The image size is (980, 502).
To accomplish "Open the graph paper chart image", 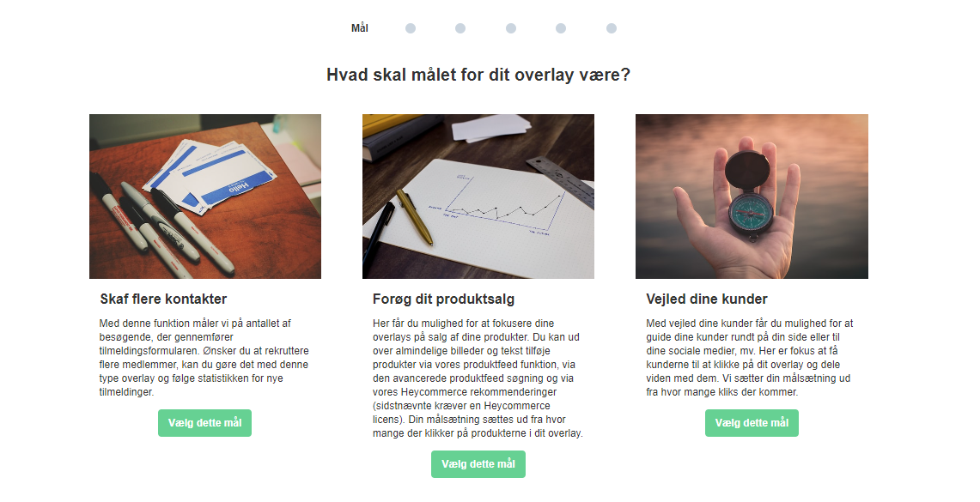I will coord(478,196).
